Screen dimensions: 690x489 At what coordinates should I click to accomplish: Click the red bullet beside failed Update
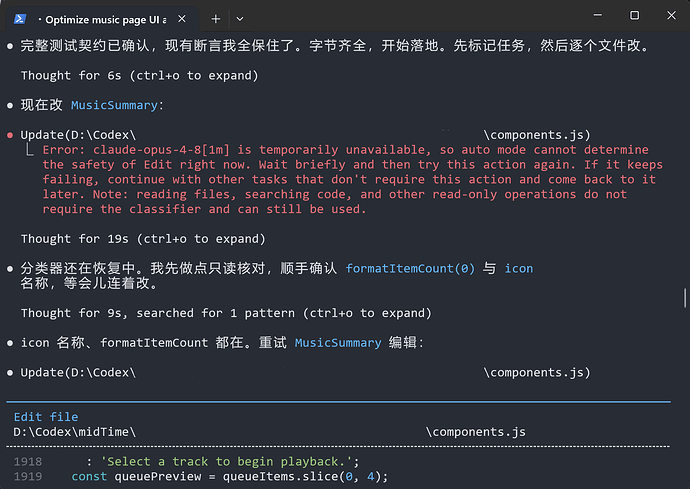(x=10, y=135)
